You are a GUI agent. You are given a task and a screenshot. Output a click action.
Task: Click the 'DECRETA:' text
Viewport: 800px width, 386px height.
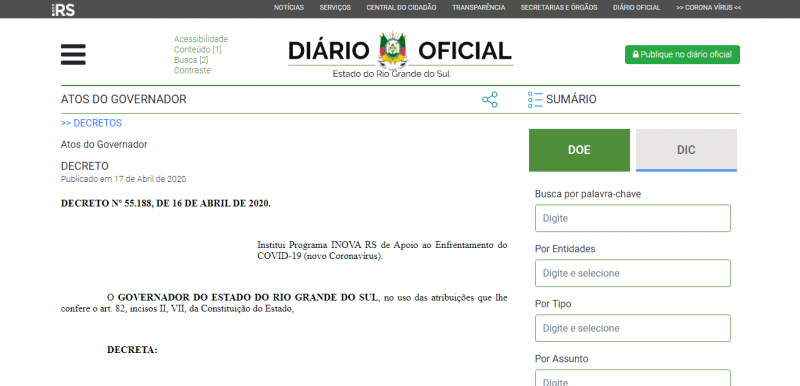[132, 350]
